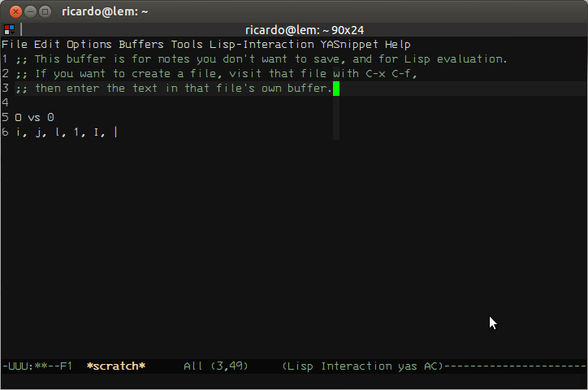
Task: Open the YASnippet menu
Action: point(349,44)
